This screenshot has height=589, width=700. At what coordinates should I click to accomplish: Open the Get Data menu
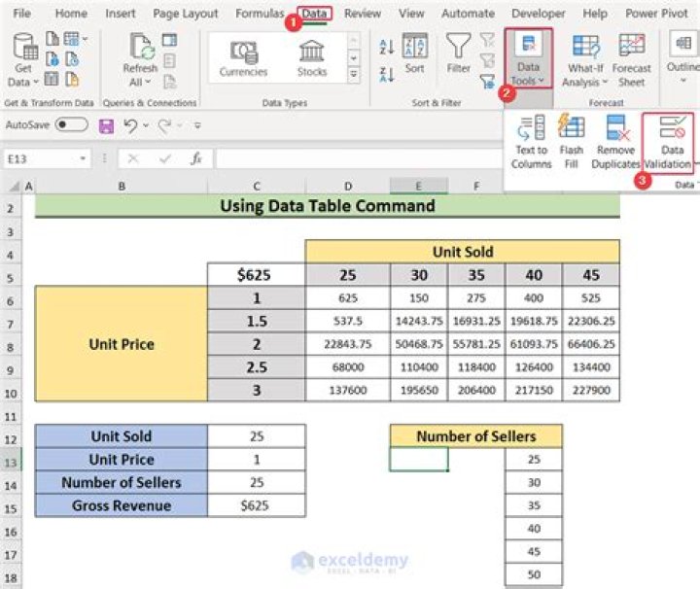[x=23, y=60]
